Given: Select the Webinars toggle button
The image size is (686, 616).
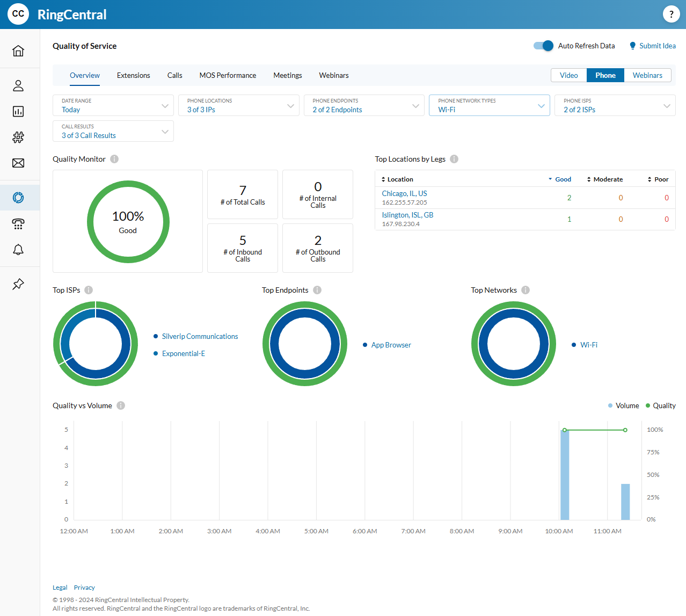Looking at the screenshot, I should tap(647, 75).
